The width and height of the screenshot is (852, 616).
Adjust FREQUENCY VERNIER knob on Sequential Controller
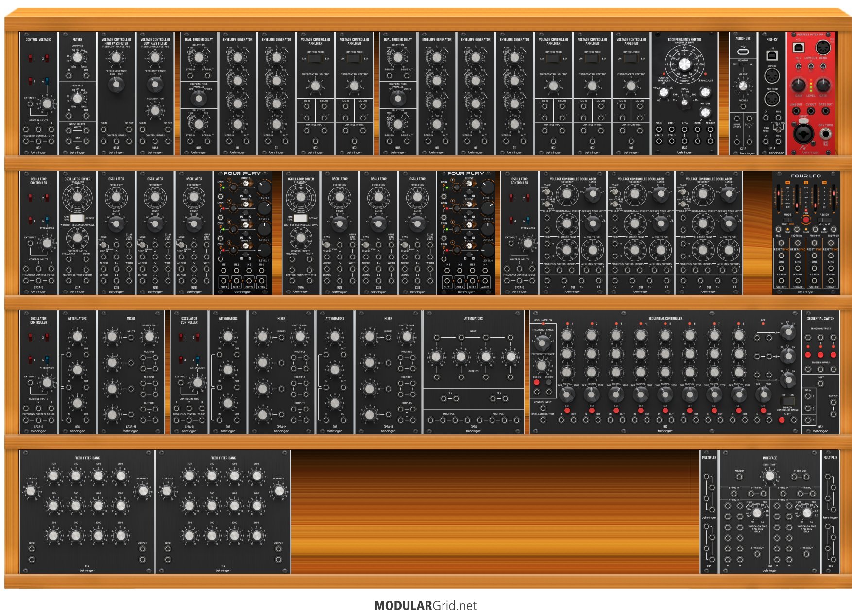(x=542, y=366)
